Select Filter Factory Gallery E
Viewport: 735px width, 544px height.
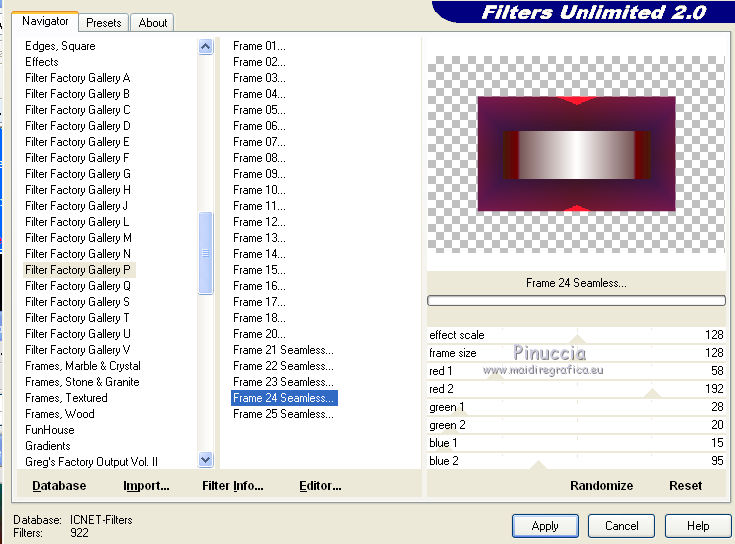(x=78, y=142)
